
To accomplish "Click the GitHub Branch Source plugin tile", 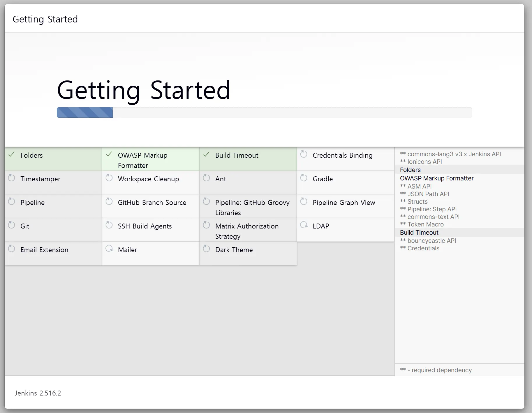I will (151, 206).
